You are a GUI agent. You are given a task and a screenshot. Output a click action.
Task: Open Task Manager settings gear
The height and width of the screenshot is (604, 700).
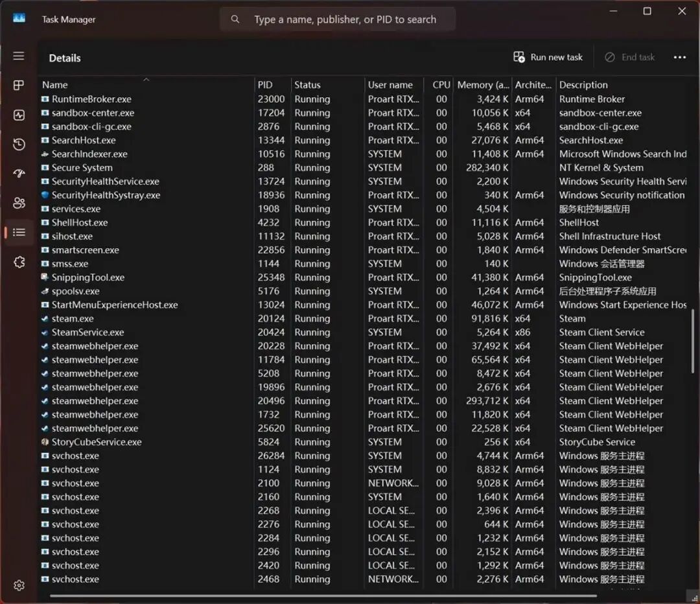click(x=19, y=585)
